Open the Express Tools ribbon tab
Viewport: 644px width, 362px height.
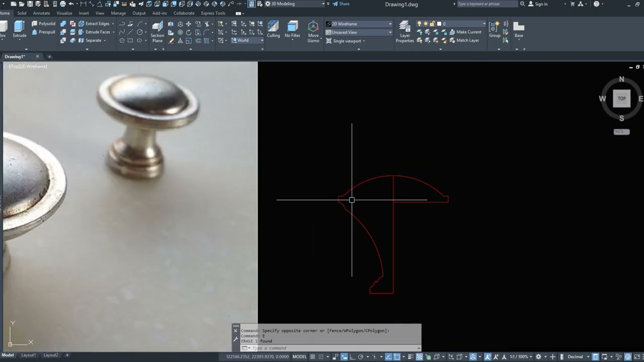pyautogui.click(x=213, y=13)
